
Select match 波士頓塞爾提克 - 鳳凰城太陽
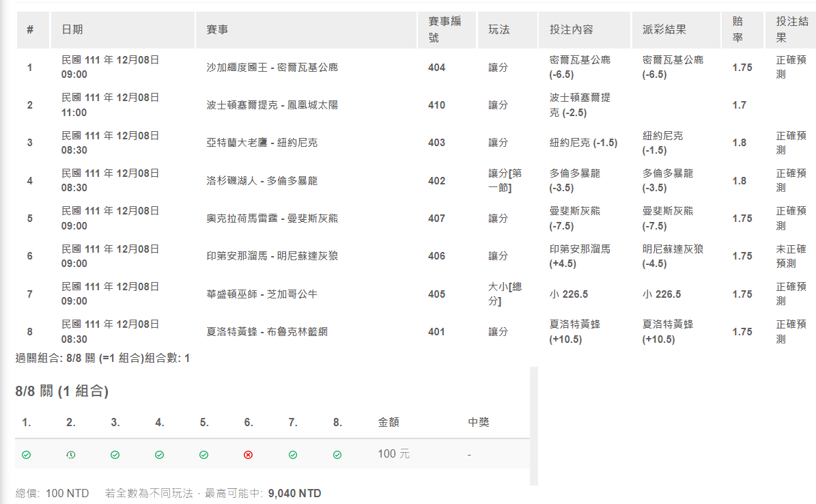pyautogui.click(x=272, y=105)
